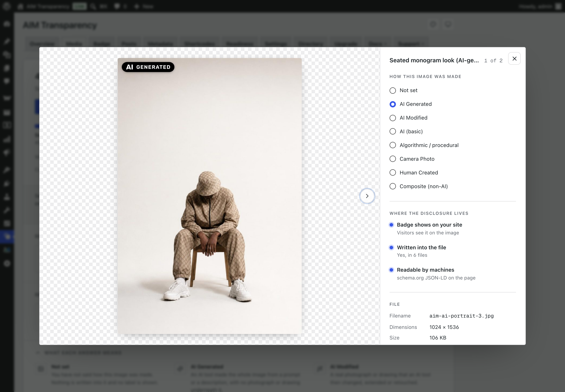
Task: Click the Badge shows on your site label
Action: click(429, 225)
